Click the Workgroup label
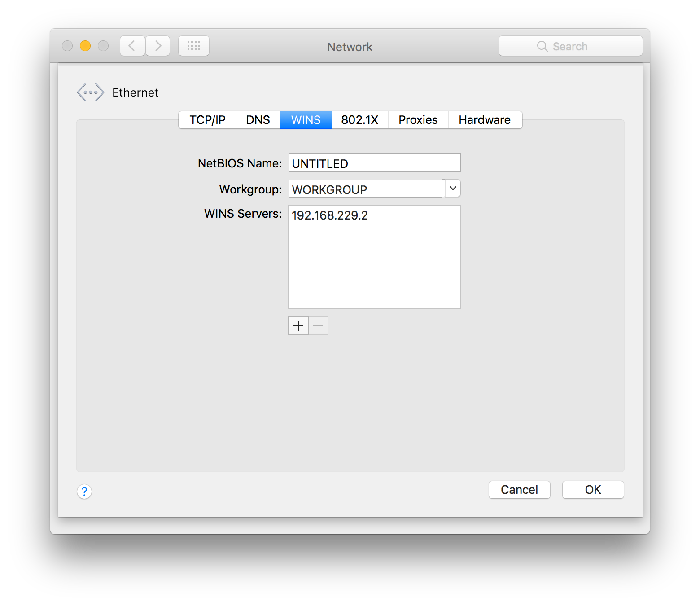This screenshot has width=700, height=606. [x=250, y=189]
